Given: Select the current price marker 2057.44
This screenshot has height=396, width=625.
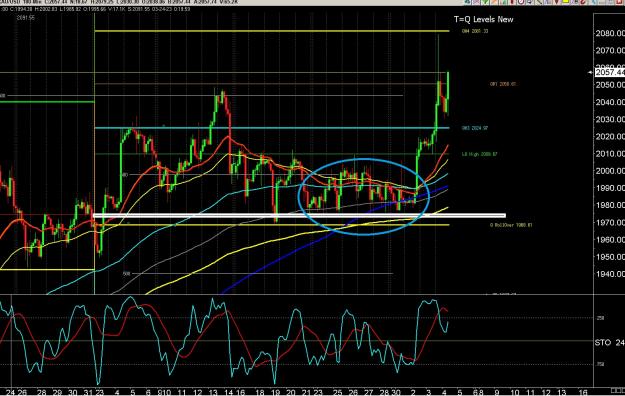Looking at the screenshot, I should [x=610, y=72].
